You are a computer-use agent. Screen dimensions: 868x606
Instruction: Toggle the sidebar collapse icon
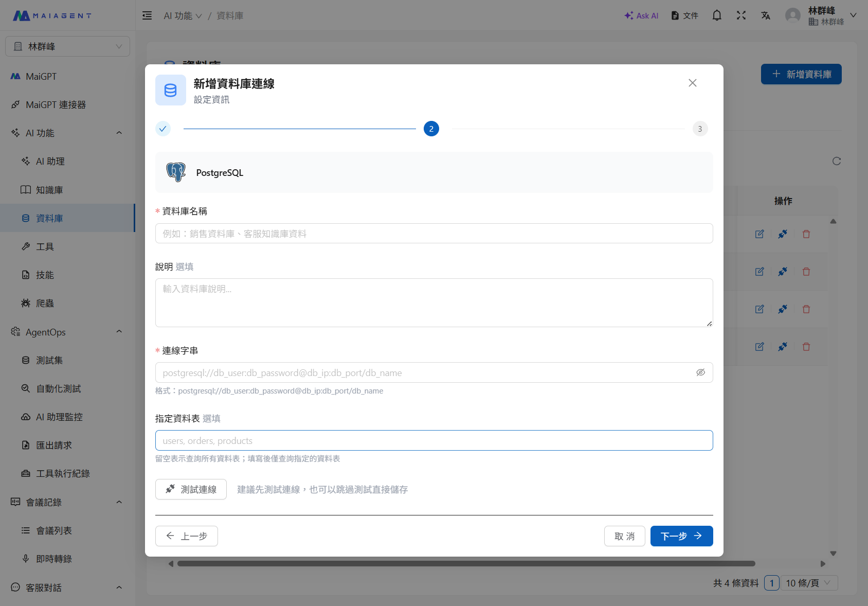coord(147,15)
